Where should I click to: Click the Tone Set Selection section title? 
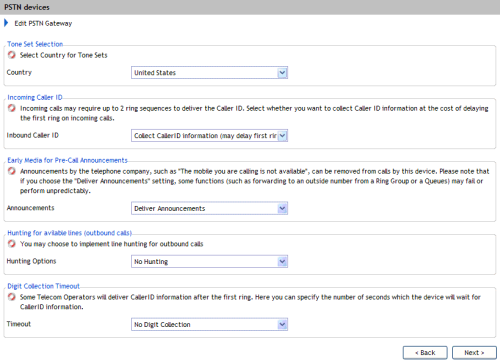(x=35, y=44)
